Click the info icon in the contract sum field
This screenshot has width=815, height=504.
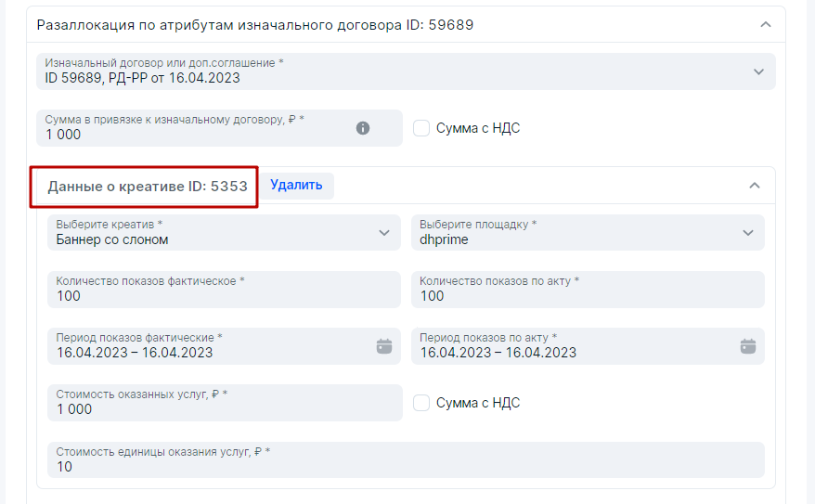(363, 128)
